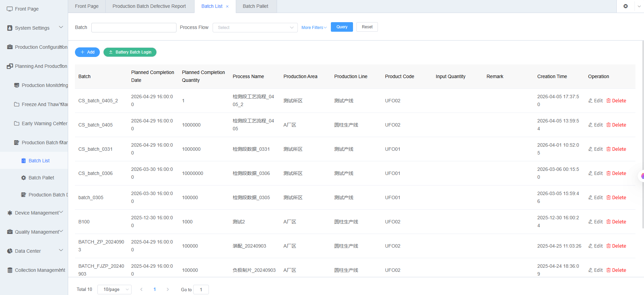Click the edit pencil icon for CS_batch_0405_2

coord(591,101)
